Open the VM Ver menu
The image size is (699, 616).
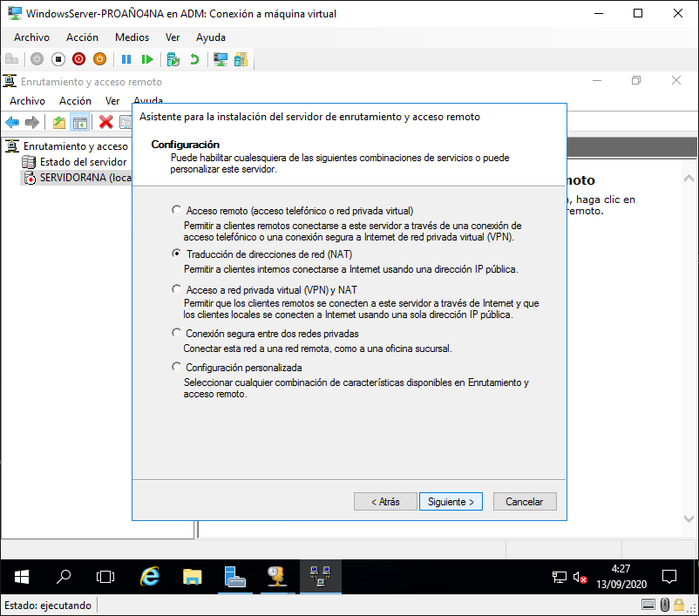coord(173,37)
